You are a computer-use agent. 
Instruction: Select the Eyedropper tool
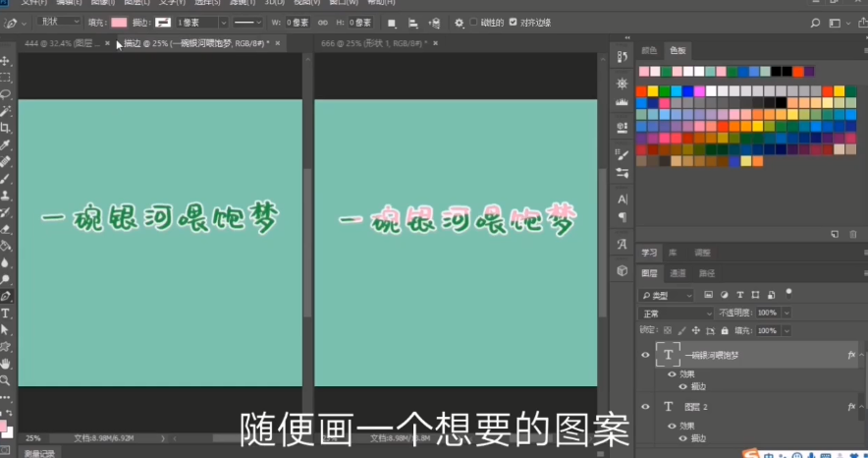pos(6,145)
